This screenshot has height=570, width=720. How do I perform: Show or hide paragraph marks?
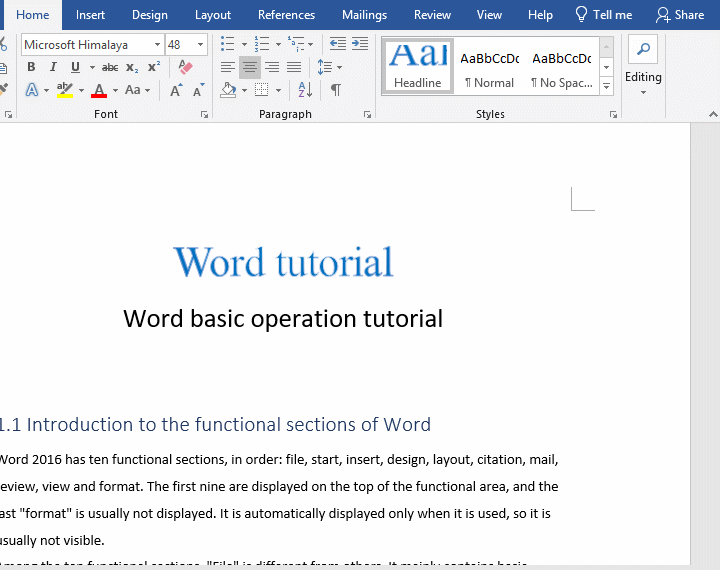336,90
